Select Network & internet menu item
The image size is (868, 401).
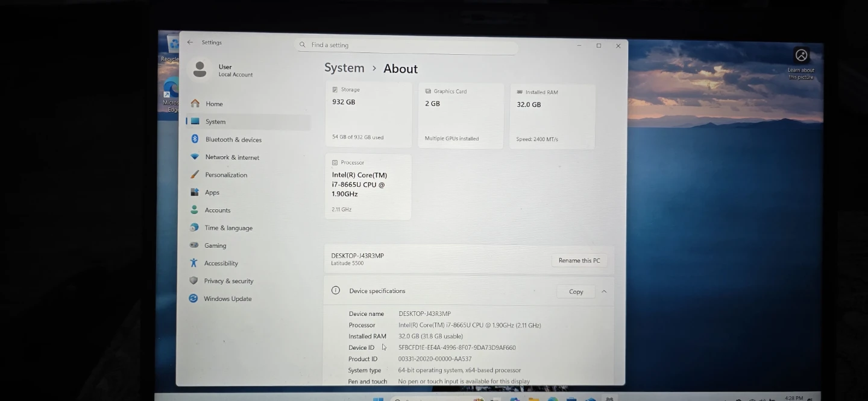[248, 157]
